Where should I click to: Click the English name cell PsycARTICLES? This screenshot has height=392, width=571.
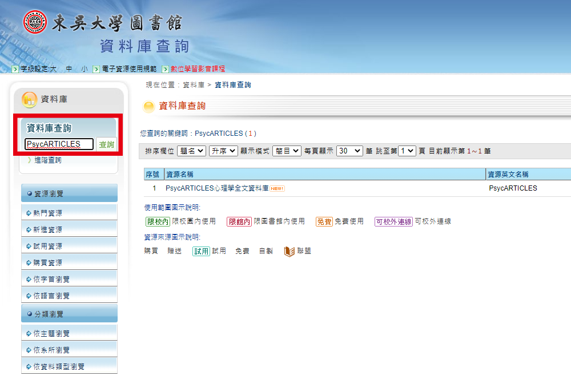pos(513,188)
